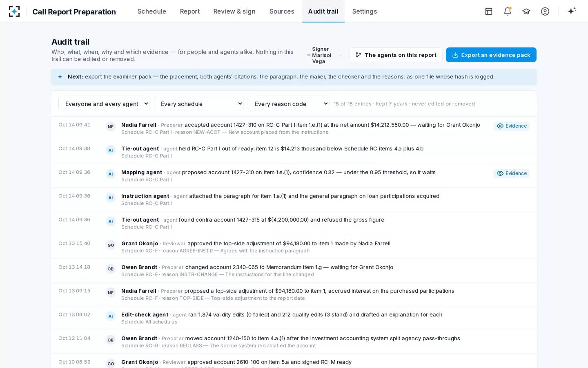Show Evidence for Nadia Farrell 09:41 entry
This screenshot has width=588, height=368.
(512, 126)
